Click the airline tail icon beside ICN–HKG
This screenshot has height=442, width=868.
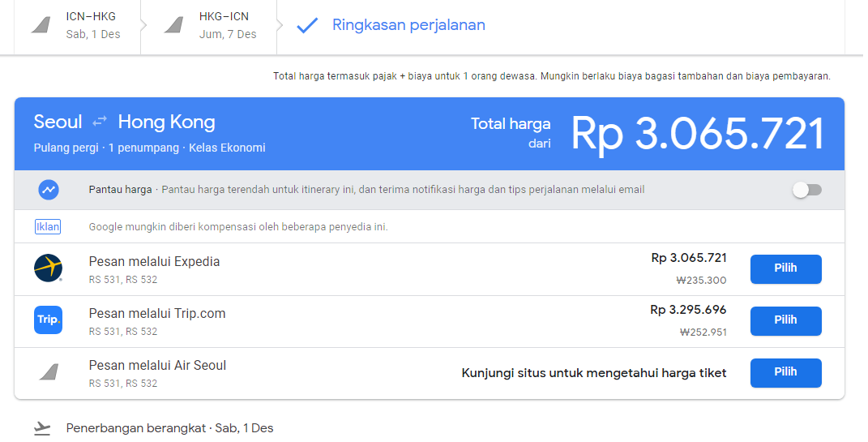pos(41,25)
